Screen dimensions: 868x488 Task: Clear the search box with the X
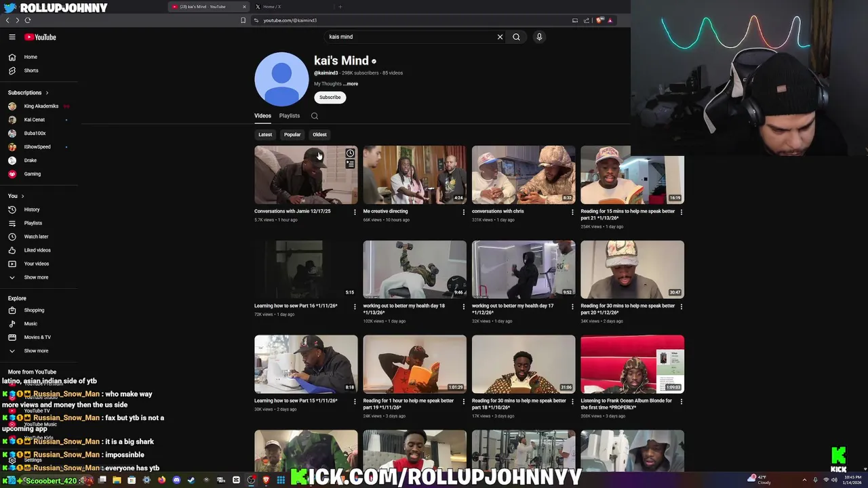pos(500,37)
